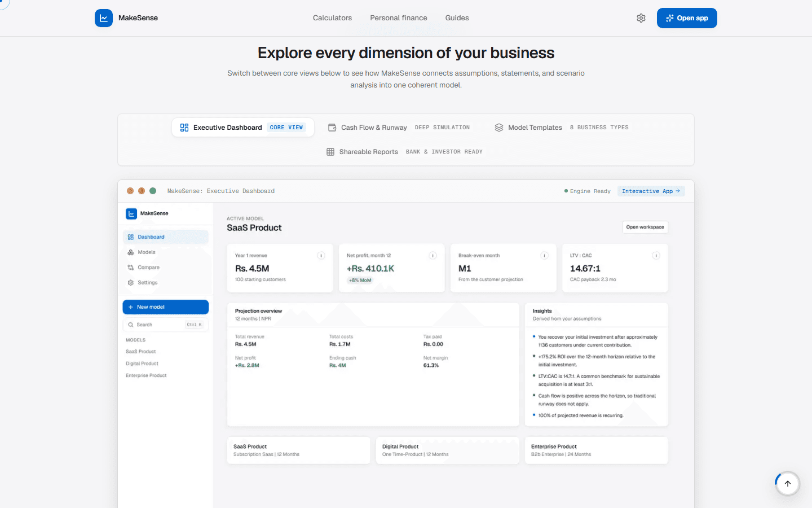812x508 pixels.
Task: Click the Engine Ready status
Action: coord(588,191)
